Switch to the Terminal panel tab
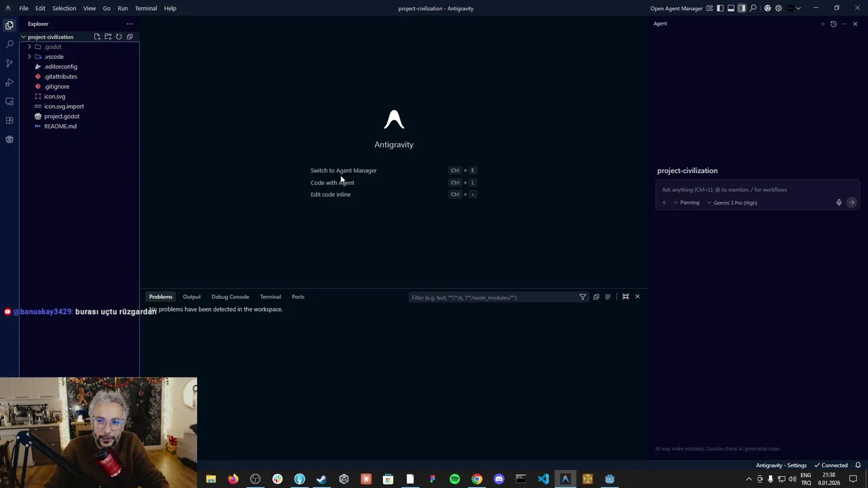The width and height of the screenshot is (868, 488). tap(270, 297)
